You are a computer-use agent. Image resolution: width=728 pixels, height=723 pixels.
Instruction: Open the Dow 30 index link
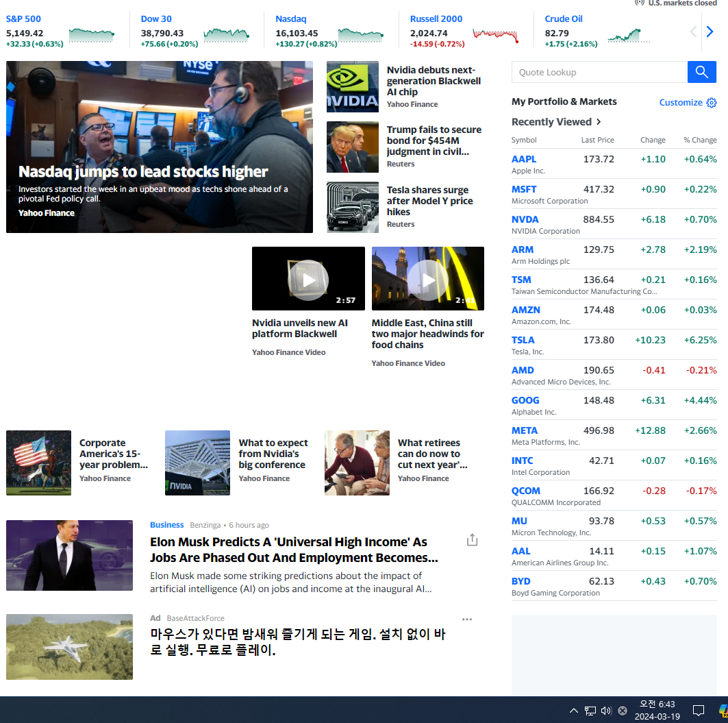coord(156,19)
